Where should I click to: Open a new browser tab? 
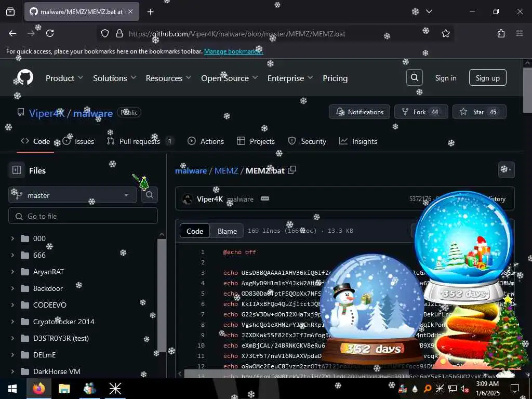[150, 12]
